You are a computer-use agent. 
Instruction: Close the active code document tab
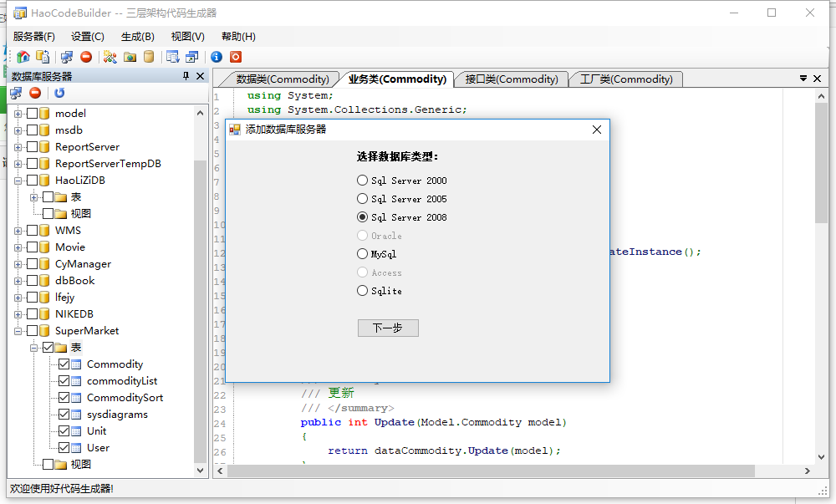point(817,79)
